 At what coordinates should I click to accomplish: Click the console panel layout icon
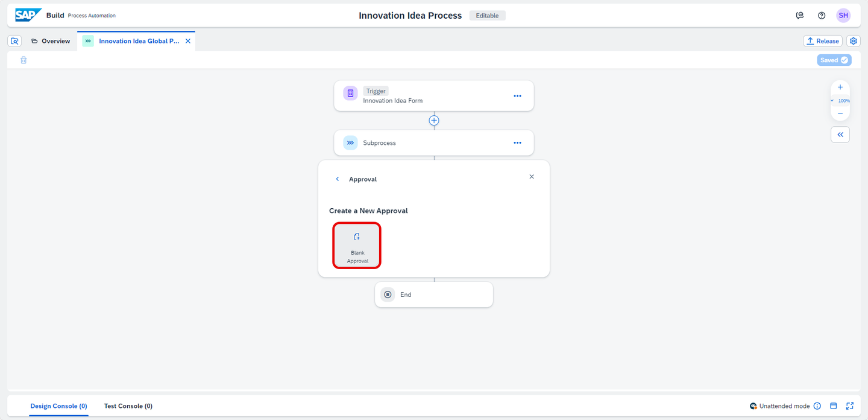point(834,406)
